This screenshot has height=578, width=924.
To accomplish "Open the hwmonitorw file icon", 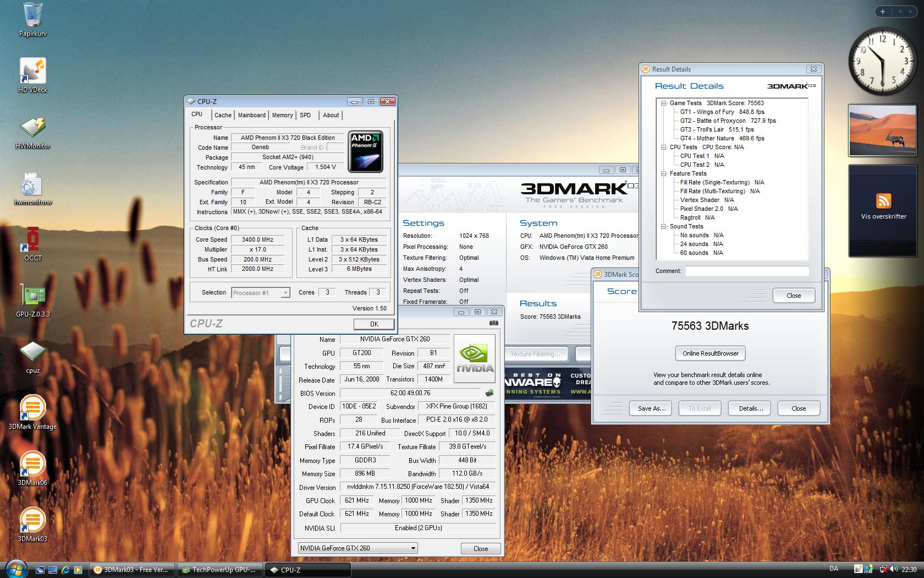I will (32, 189).
